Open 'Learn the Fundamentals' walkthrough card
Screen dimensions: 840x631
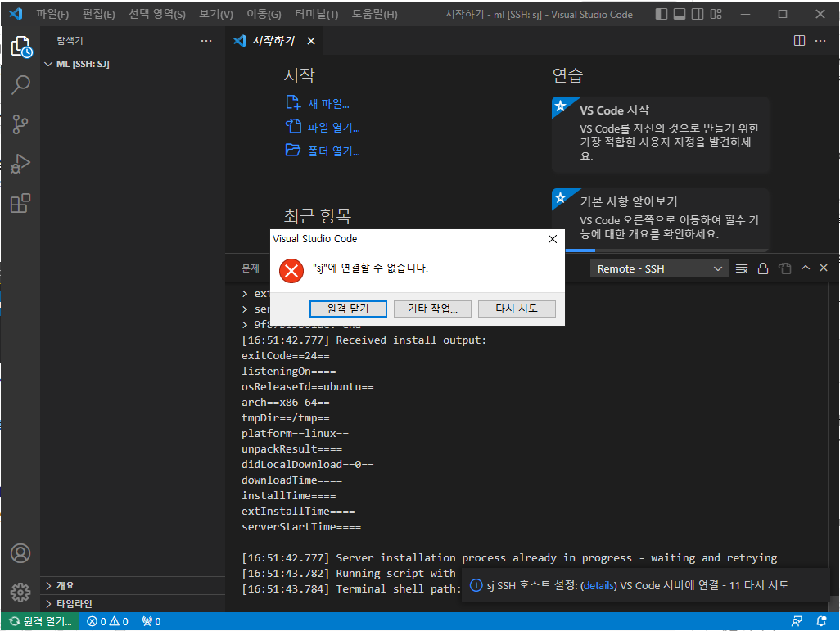click(661, 219)
